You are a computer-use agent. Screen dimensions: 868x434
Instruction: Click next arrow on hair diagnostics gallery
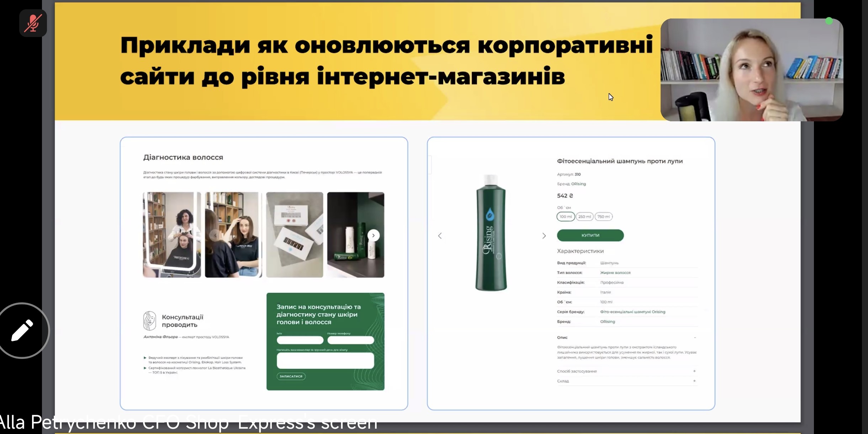(x=373, y=235)
